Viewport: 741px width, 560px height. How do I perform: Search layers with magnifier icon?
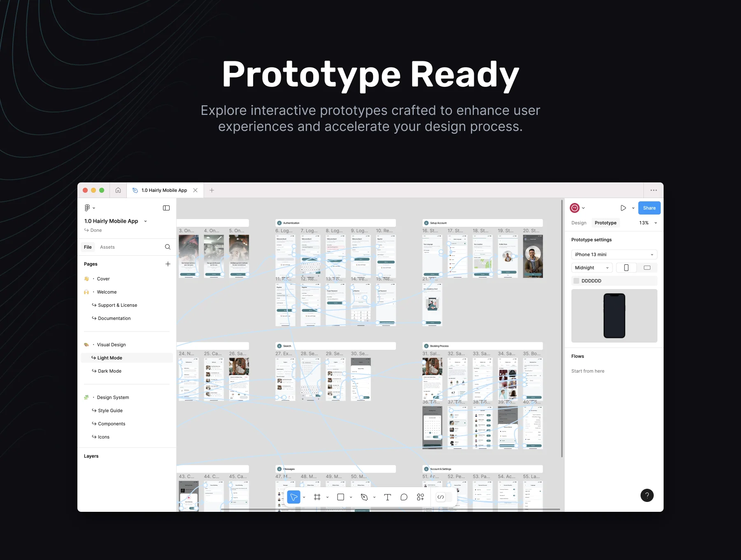168,247
